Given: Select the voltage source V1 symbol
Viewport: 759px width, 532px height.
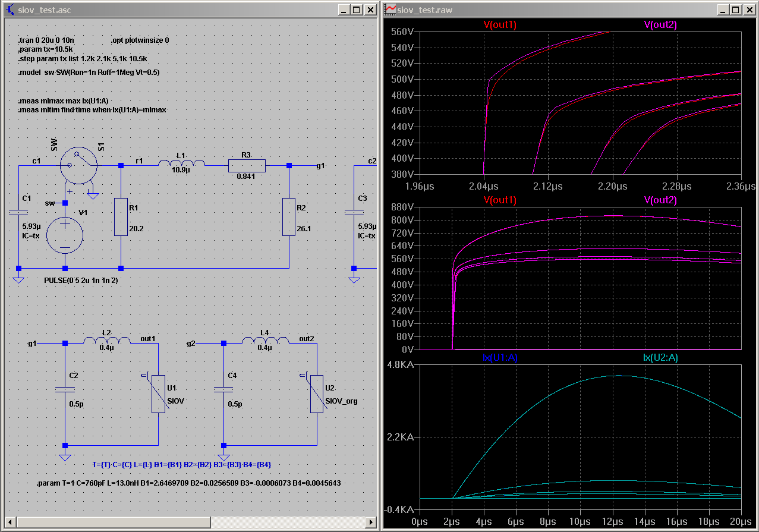Looking at the screenshot, I should [x=65, y=235].
